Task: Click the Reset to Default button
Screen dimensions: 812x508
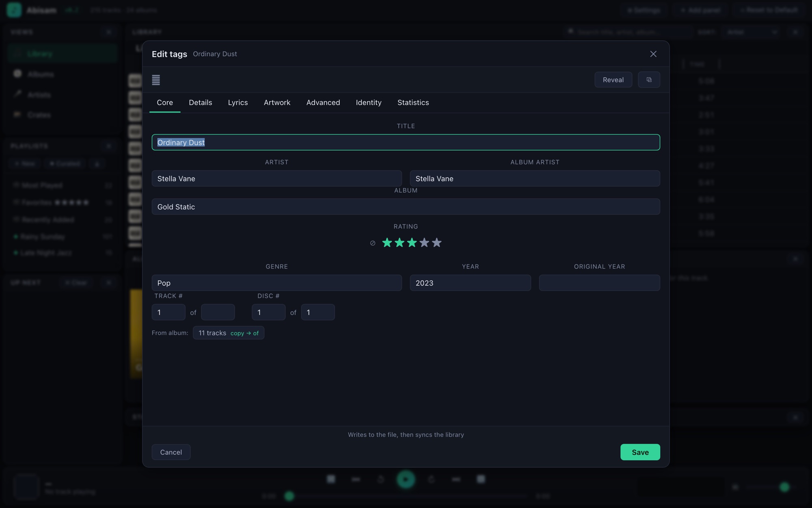Action: (x=769, y=10)
